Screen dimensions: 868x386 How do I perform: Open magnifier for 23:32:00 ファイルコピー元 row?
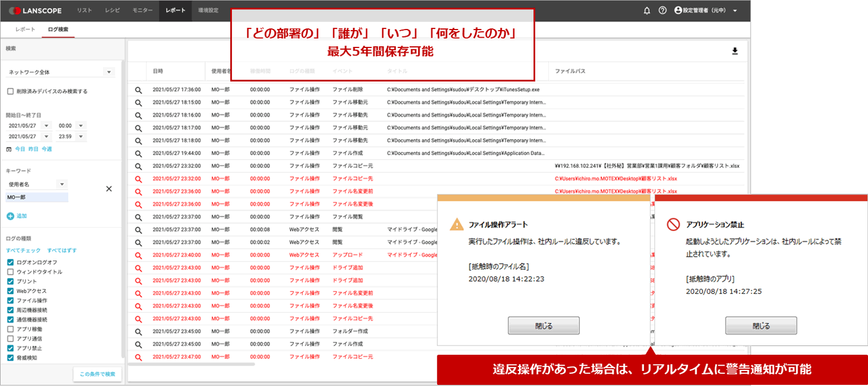pos(138,166)
